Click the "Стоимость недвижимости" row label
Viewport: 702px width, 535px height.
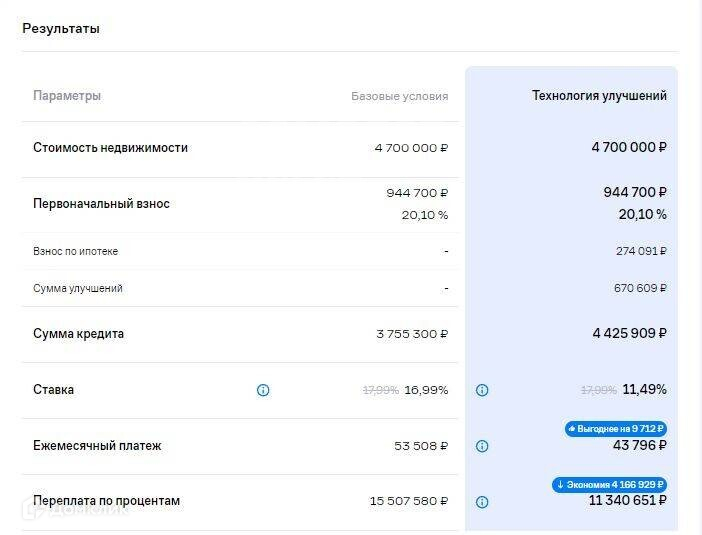[110, 148]
